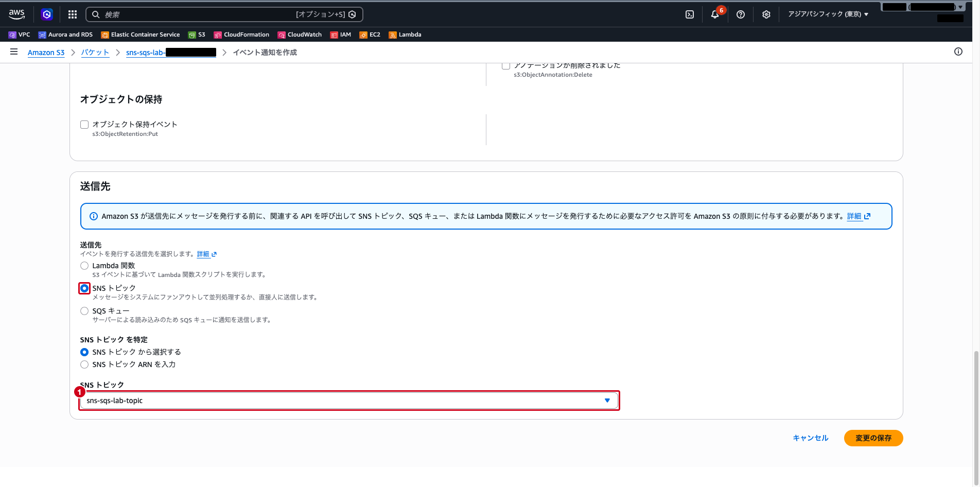Open the account menu dropdown arrow
The width and height of the screenshot is (980, 487).
960,7
